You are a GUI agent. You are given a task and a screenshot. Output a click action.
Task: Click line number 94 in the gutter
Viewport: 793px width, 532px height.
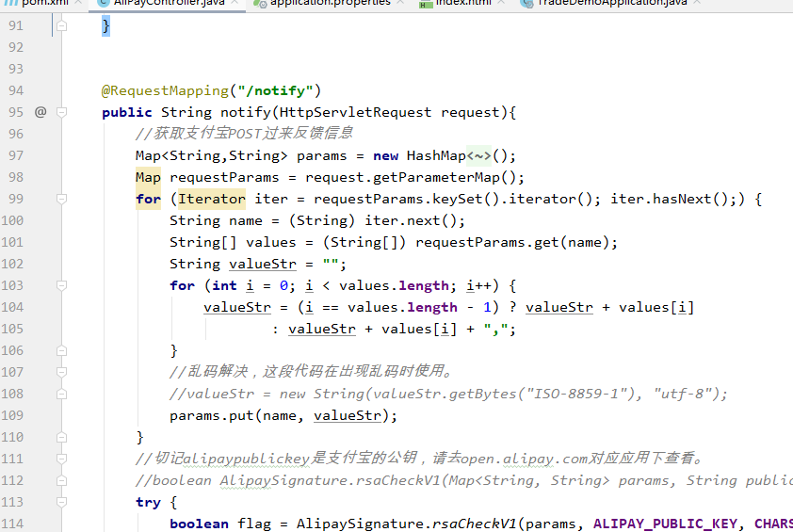pyautogui.click(x=16, y=90)
